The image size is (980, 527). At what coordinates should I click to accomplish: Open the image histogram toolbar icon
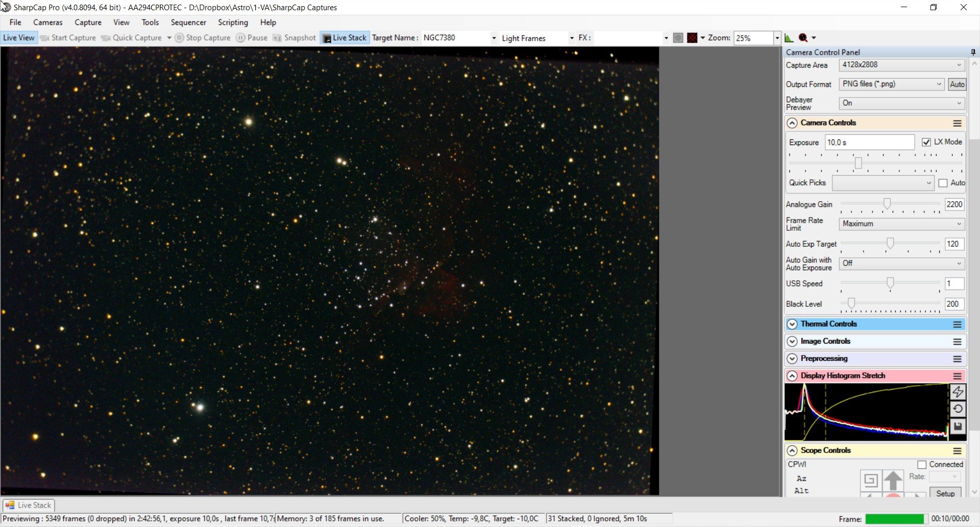point(789,38)
